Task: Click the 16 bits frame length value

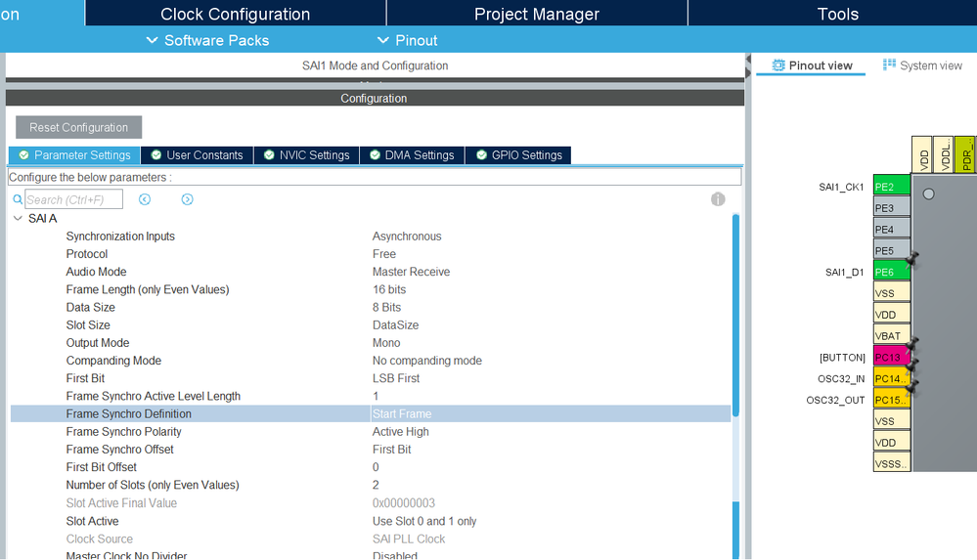Action: (x=389, y=289)
